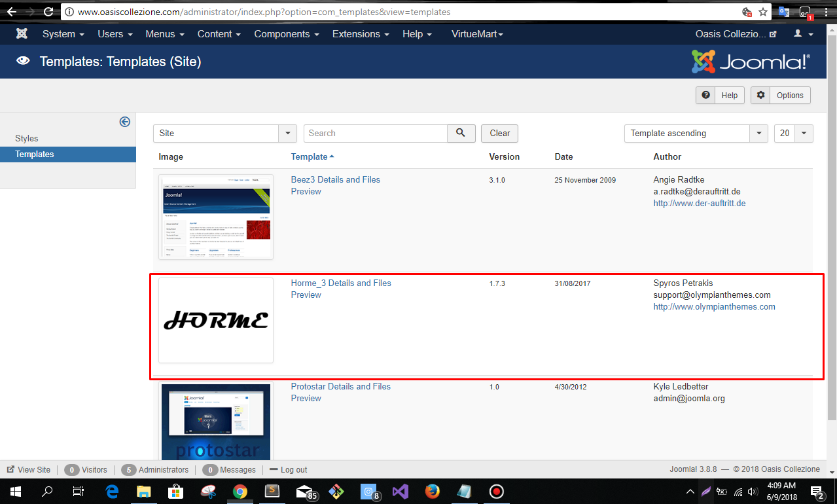Reload the page with the refresh icon
This screenshot has width=837, height=504.
tap(48, 12)
